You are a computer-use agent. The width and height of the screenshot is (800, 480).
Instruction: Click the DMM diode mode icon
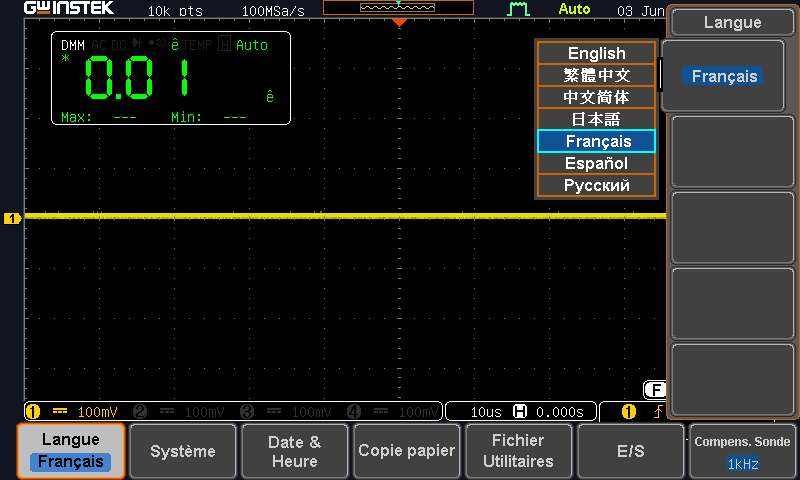click(137, 43)
